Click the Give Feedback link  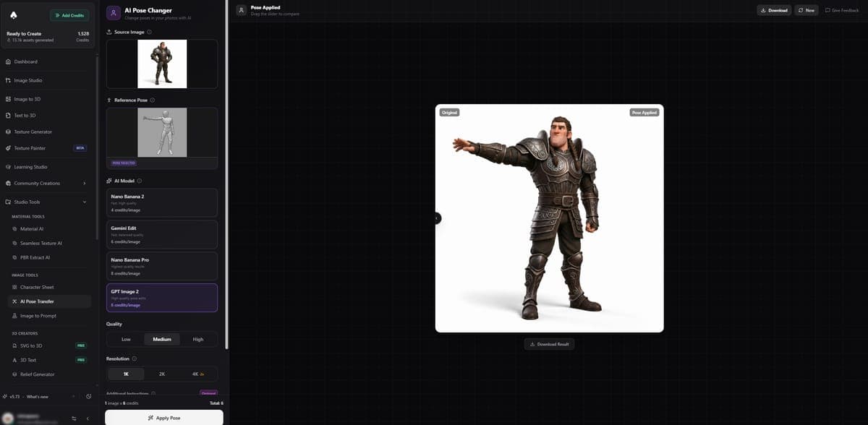[x=842, y=10]
